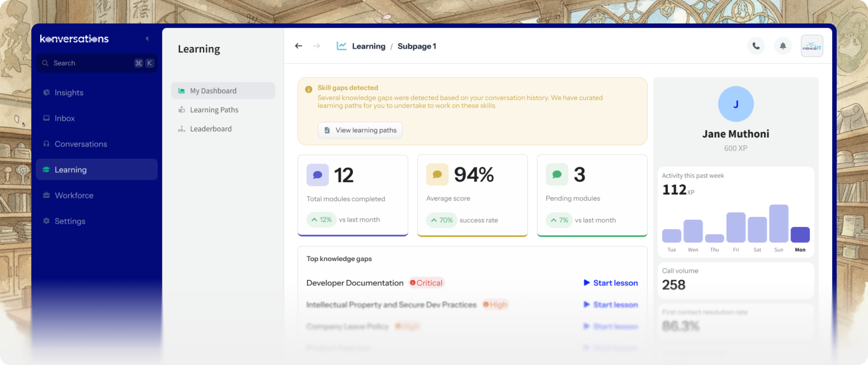Click the phone call icon in header

pos(756,46)
